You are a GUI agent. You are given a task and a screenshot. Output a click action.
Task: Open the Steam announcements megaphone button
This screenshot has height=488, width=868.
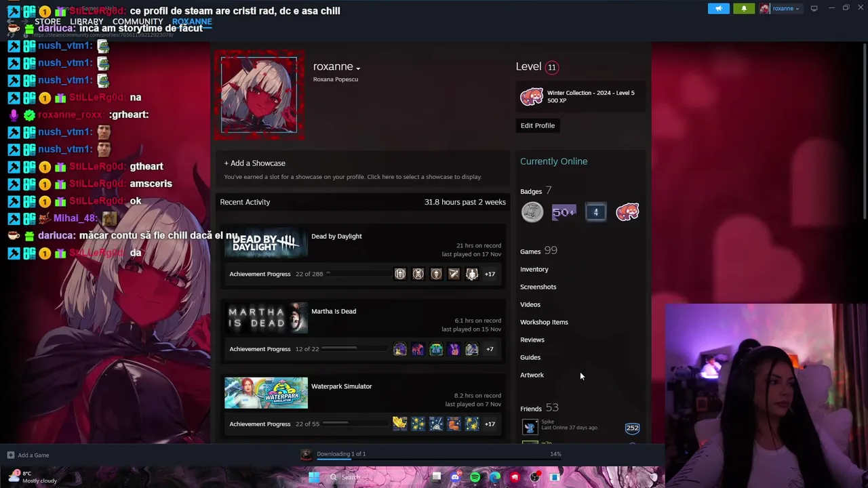719,8
